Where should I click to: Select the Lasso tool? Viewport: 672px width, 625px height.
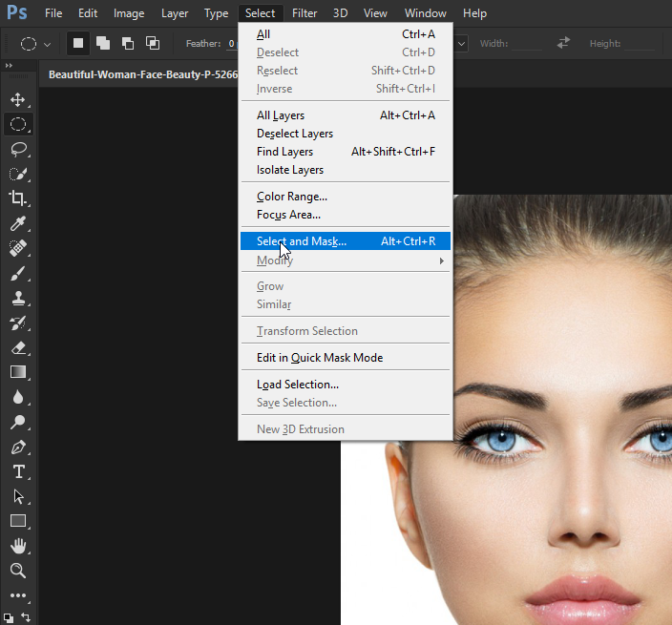(x=17, y=149)
